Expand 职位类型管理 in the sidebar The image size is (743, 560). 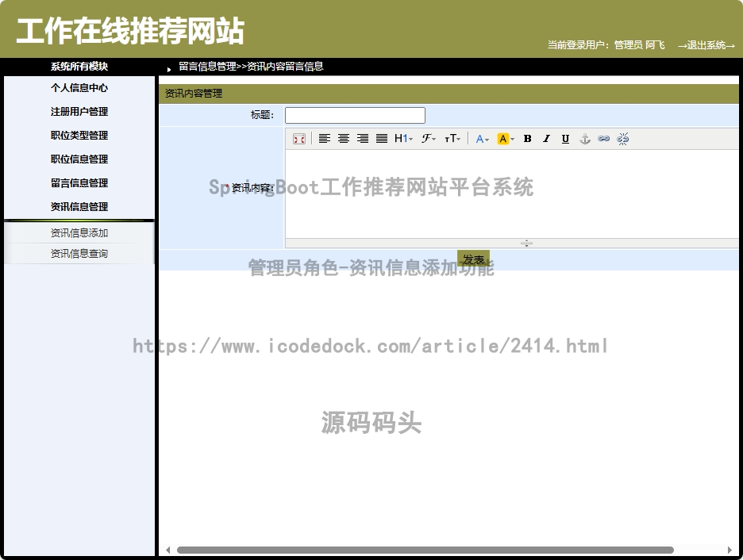click(x=79, y=136)
